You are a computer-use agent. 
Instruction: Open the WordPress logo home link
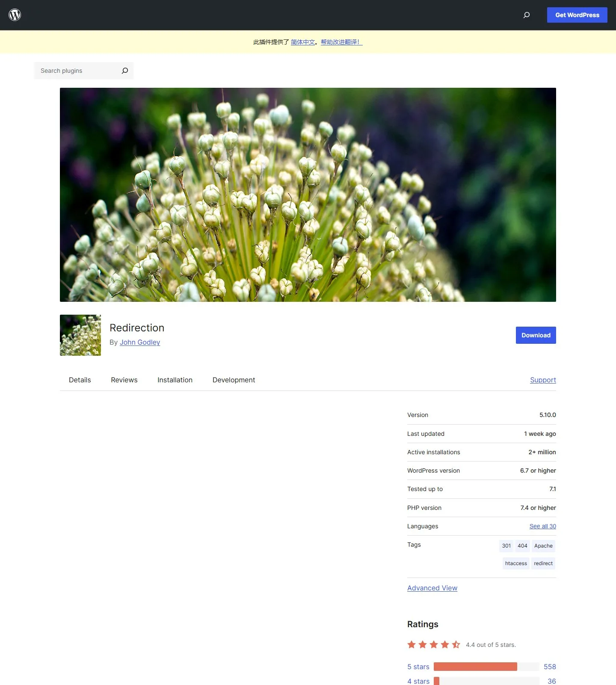pos(15,15)
